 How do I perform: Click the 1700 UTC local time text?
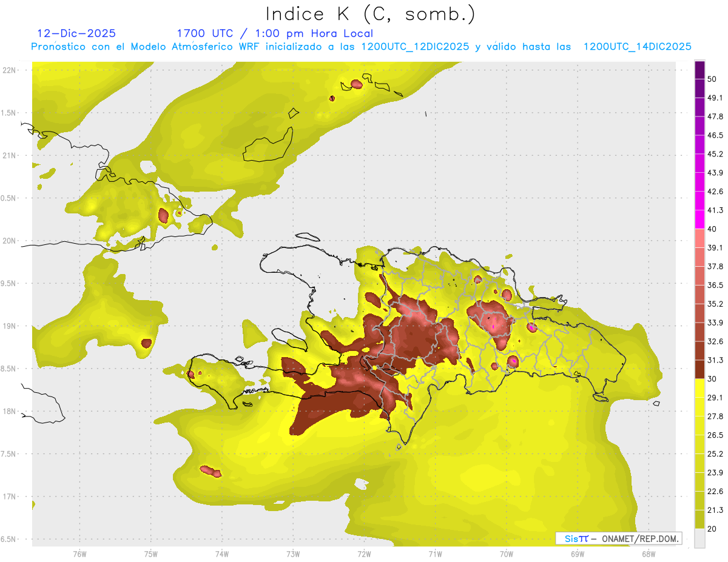(275, 33)
